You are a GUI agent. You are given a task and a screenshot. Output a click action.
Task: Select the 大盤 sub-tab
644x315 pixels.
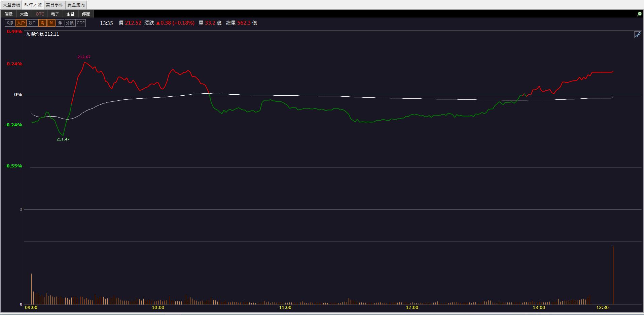(24, 14)
